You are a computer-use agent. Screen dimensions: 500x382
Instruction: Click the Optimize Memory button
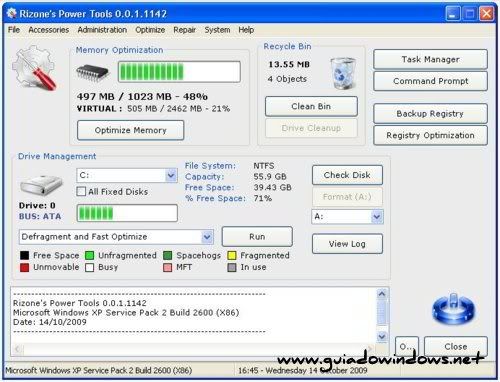130,130
